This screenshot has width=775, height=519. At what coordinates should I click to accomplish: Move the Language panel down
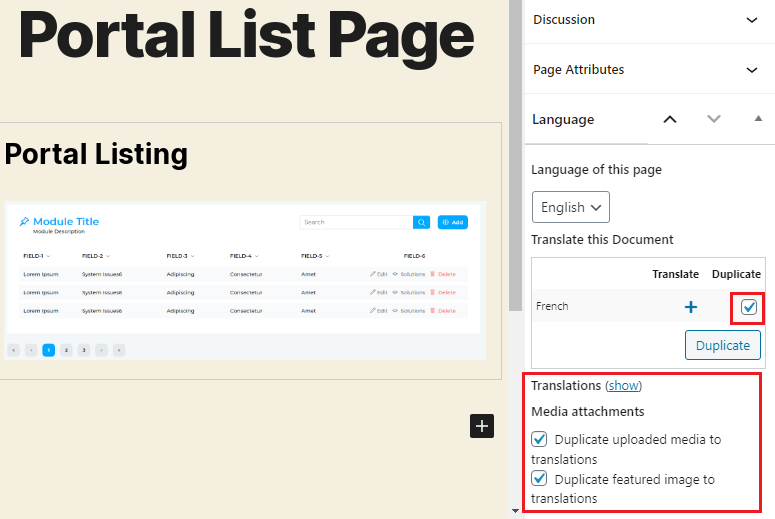(x=713, y=119)
